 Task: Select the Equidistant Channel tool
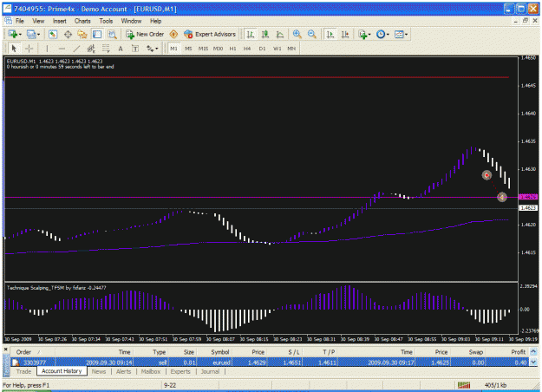tap(91, 49)
